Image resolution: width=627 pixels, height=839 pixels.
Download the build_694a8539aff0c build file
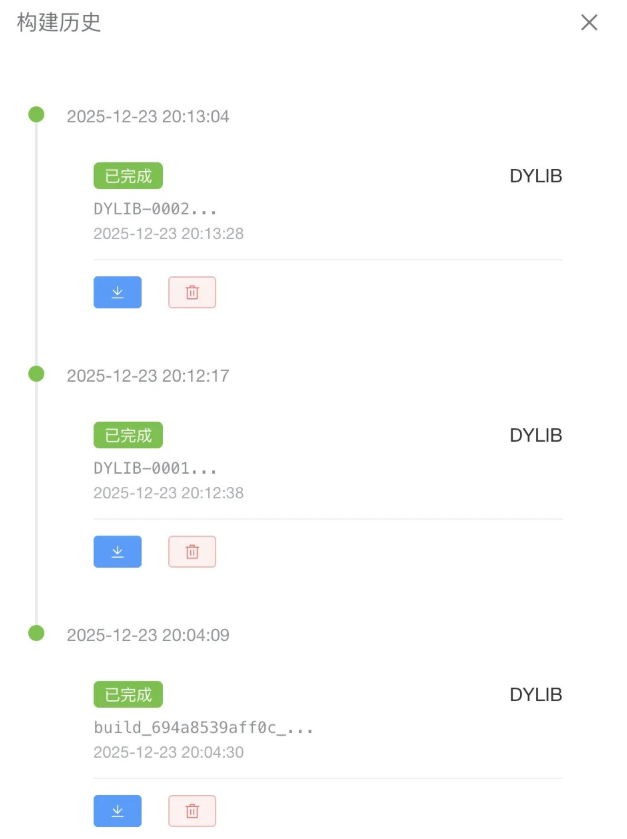pos(117,811)
